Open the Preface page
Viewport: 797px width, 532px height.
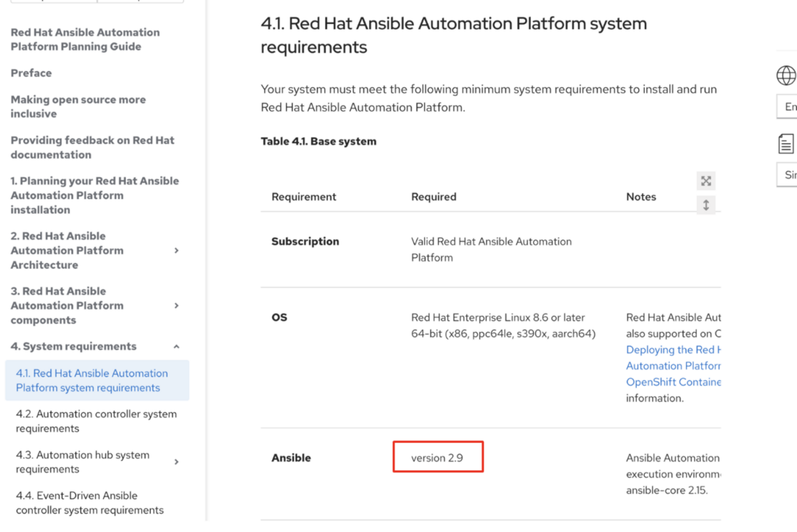[x=31, y=73]
